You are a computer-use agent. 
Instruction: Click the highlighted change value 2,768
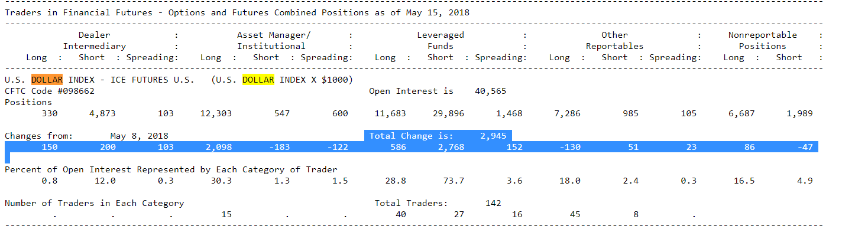point(451,147)
